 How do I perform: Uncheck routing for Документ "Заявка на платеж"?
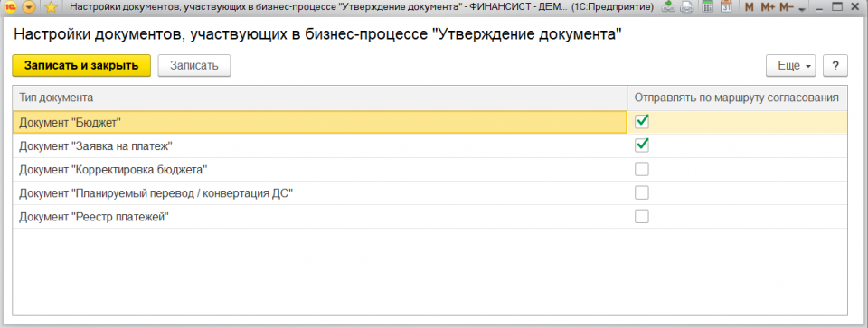coord(642,145)
